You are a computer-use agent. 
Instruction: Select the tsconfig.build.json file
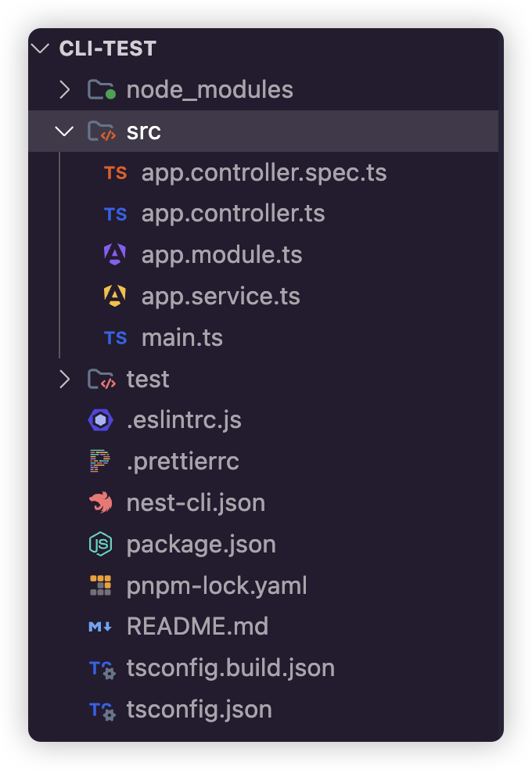pos(231,668)
